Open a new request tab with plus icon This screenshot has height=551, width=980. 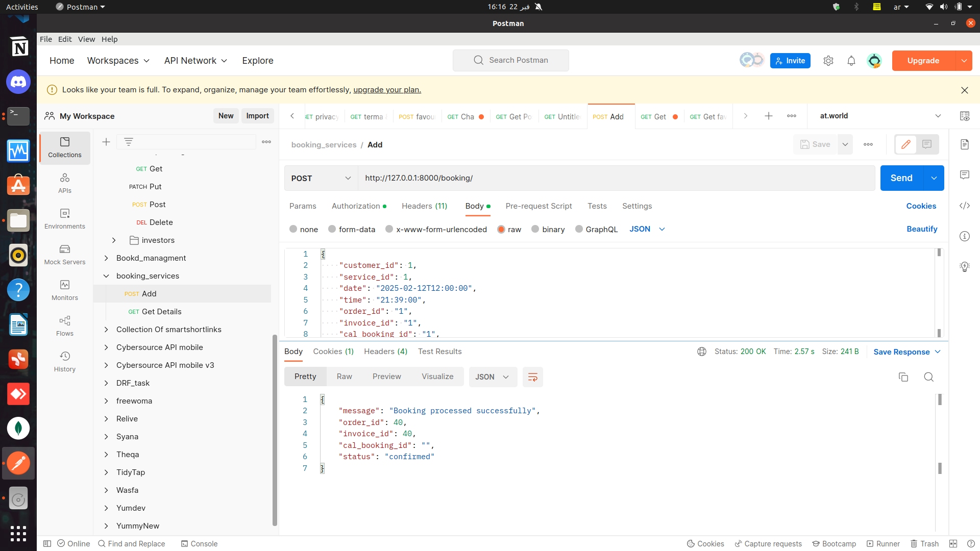(769, 116)
